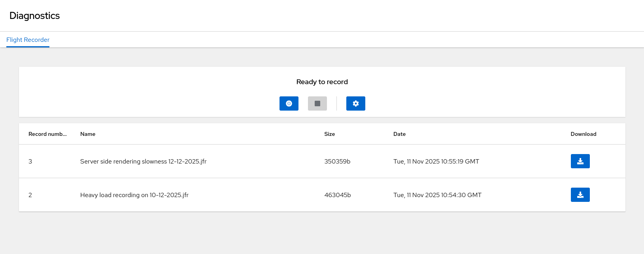The height and width of the screenshot is (254, 644).
Task: Download the Server side rendering slowness recording
Action: click(x=580, y=161)
